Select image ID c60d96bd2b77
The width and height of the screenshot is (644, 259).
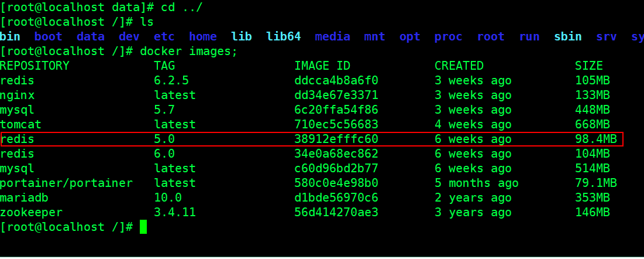click(336, 168)
